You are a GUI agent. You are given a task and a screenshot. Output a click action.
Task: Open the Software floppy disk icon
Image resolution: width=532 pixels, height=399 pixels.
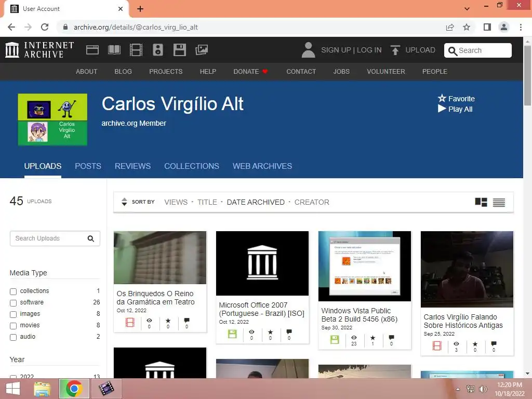click(x=179, y=50)
